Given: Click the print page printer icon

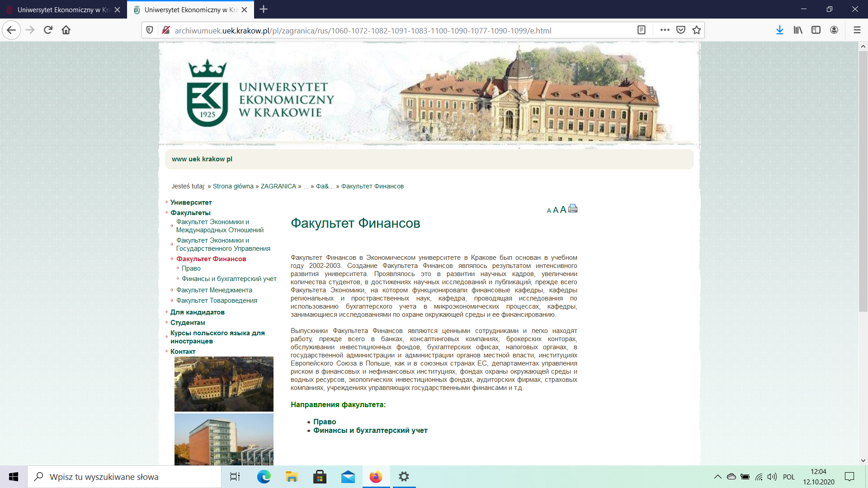Looking at the screenshot, I should click(x=573, y=209).
